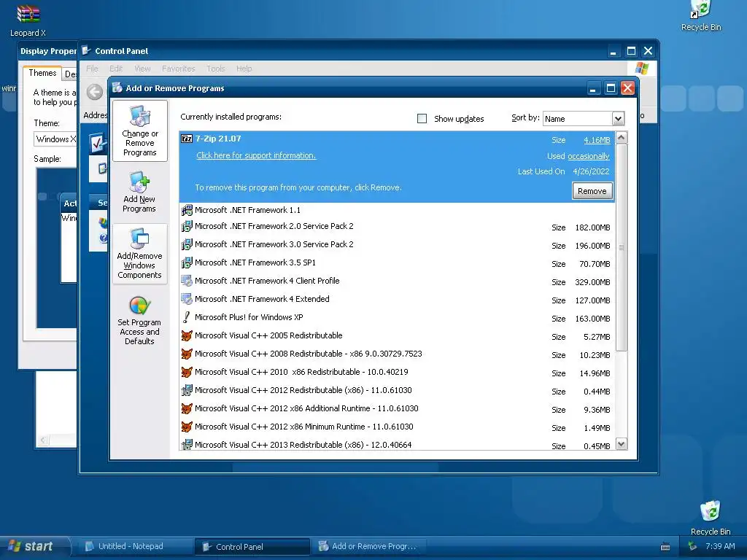Select Microsoft .NET Framework 4 Extended entry
The height and width of the screenshot is (560, 747).
click(x=397, y=299)
